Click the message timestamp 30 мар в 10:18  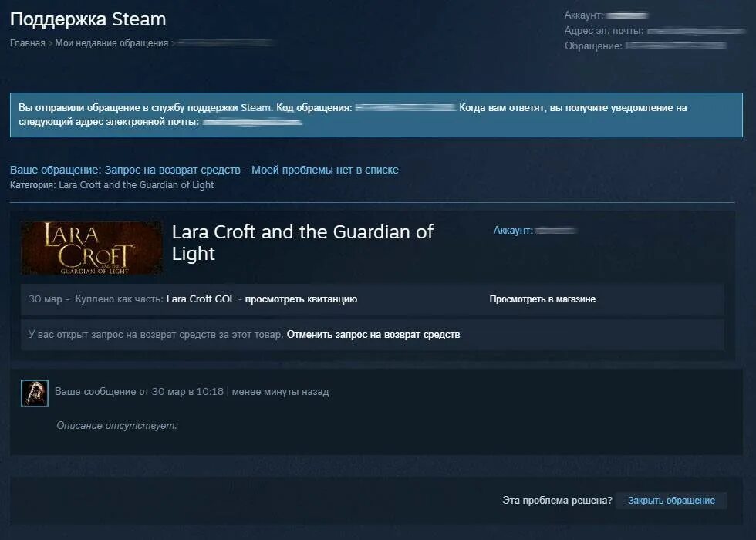(187, 392)
